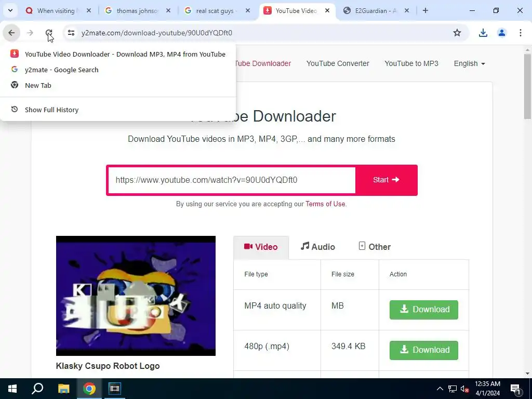Image resolution: width=532 pixels, height=399 pixels.
Task: Close the E2Guardian tab
Action: (407, 10)
